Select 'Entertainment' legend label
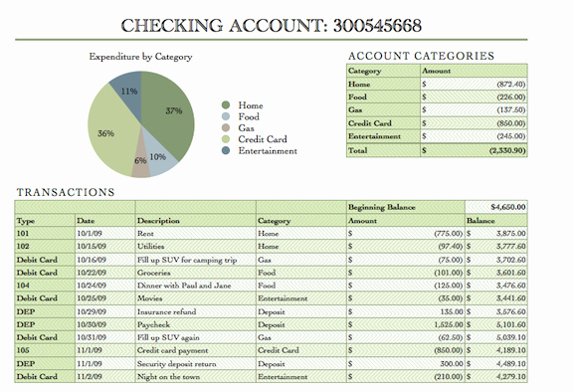 [268, 150]
